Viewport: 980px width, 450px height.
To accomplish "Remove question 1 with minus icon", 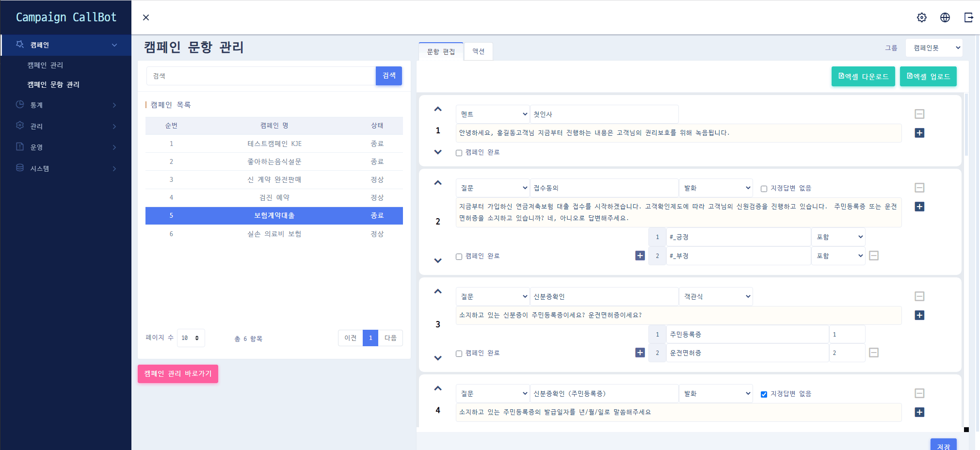I will (x=919, y=114).
